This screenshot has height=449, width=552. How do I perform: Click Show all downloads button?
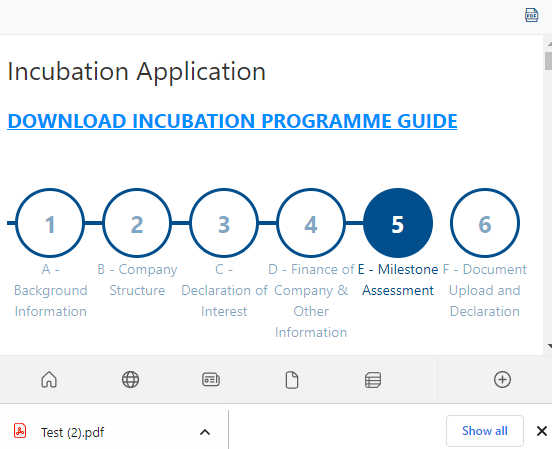click(485, 431)
